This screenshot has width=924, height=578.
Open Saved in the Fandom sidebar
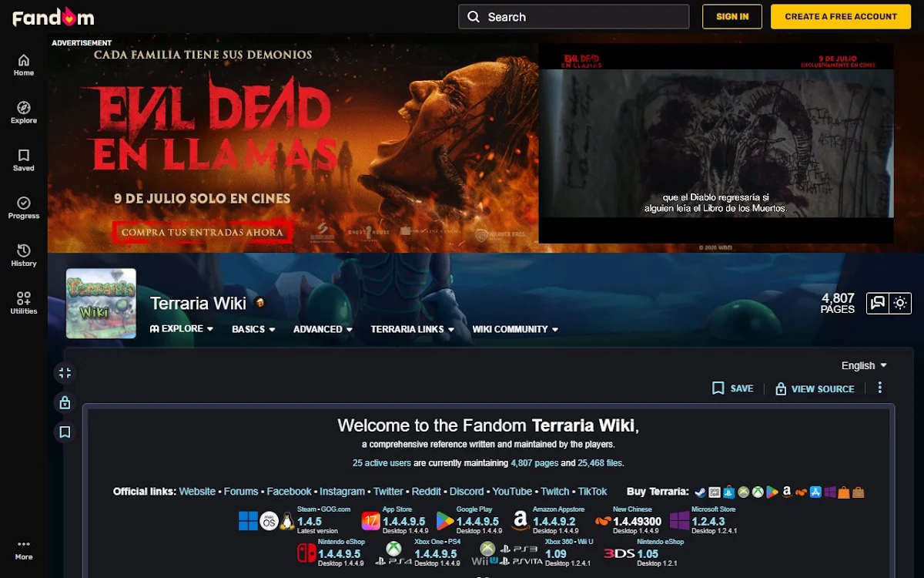point(24,160)
